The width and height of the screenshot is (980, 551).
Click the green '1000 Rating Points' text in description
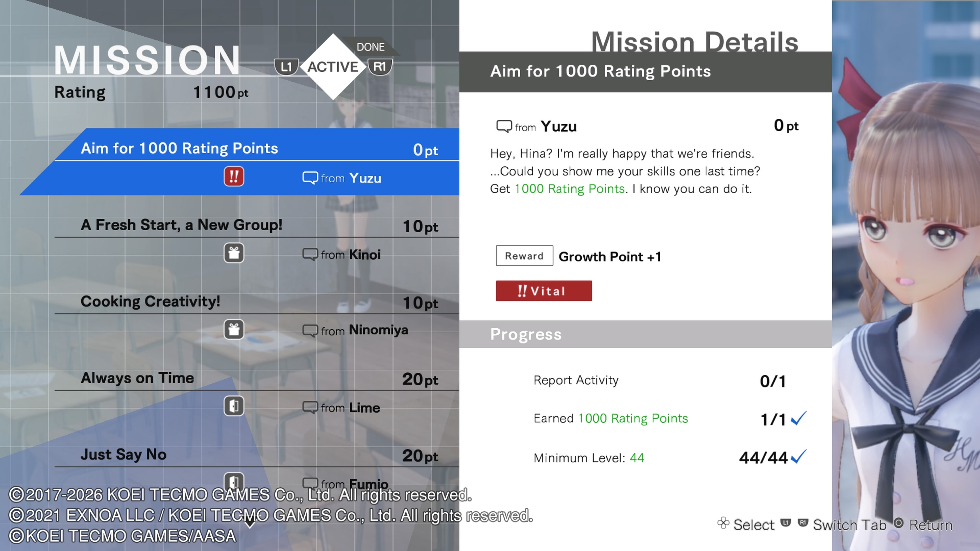tap(570, 189)
